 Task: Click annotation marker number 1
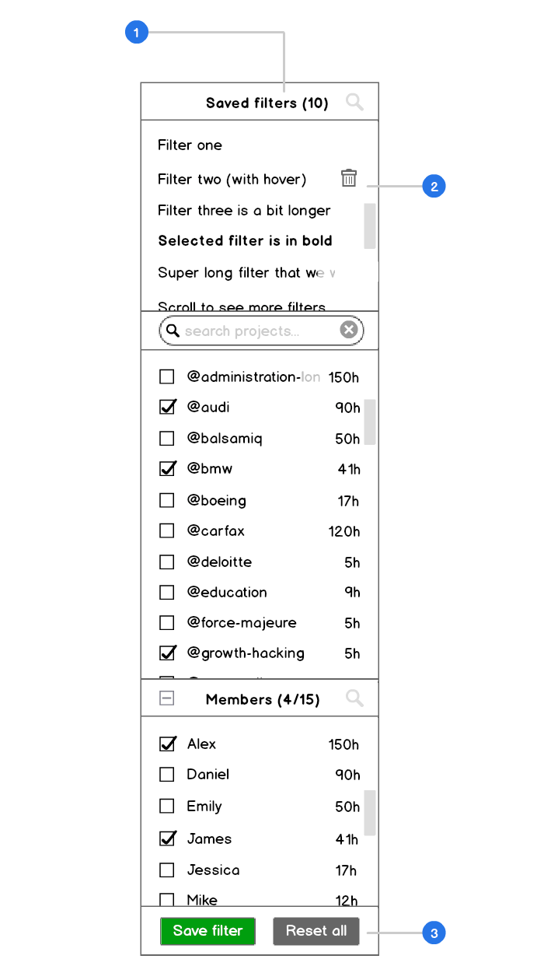(x=137, y=33)
